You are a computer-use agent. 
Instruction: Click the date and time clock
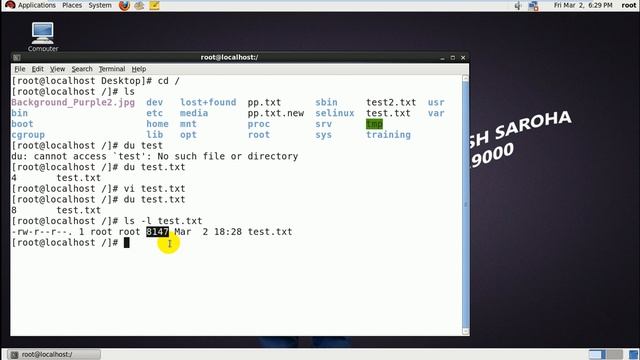[x=583, y=5]
